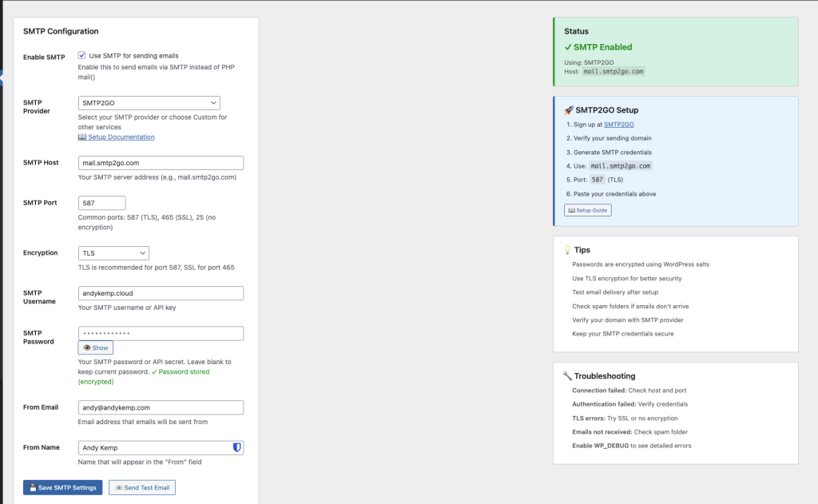Click the From Name text field
818x504 pixels.
click(152, 448)
